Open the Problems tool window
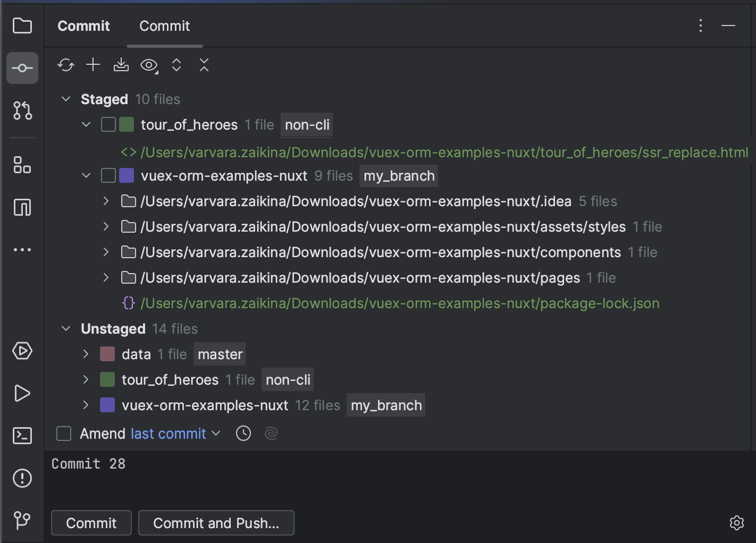This screenshot has width=756, height=543. (22, 478)
